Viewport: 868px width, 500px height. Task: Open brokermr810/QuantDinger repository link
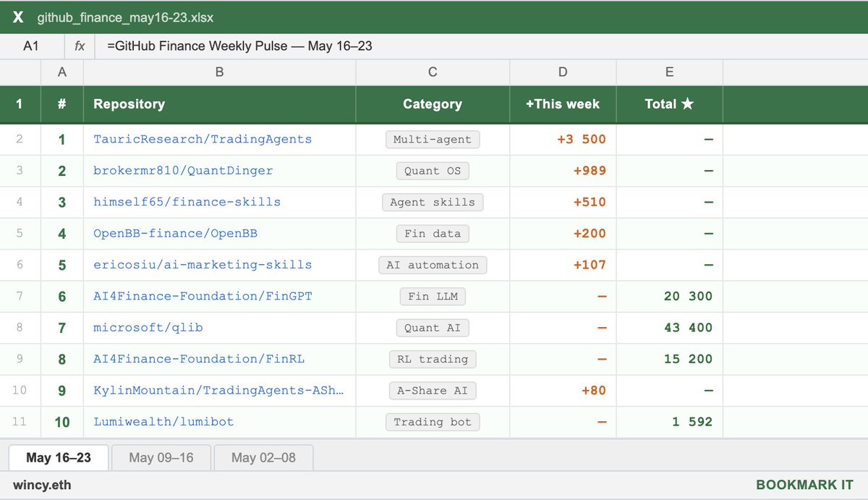(183, 171)
